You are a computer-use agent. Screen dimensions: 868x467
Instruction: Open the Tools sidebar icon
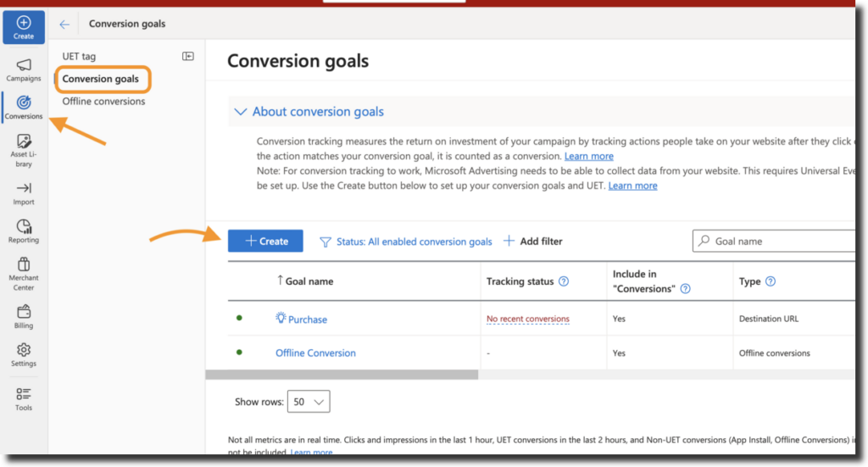pyautogui.click(x=24, y=398)
